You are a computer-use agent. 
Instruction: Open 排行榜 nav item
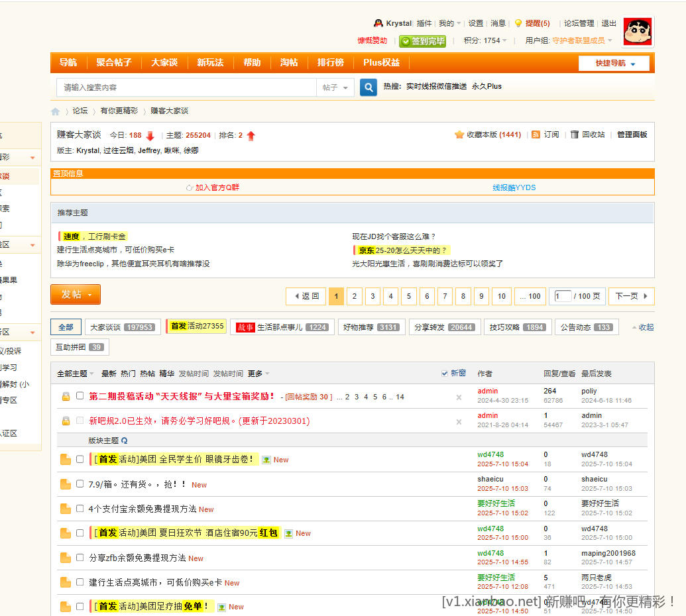click(x=330, y=62)
